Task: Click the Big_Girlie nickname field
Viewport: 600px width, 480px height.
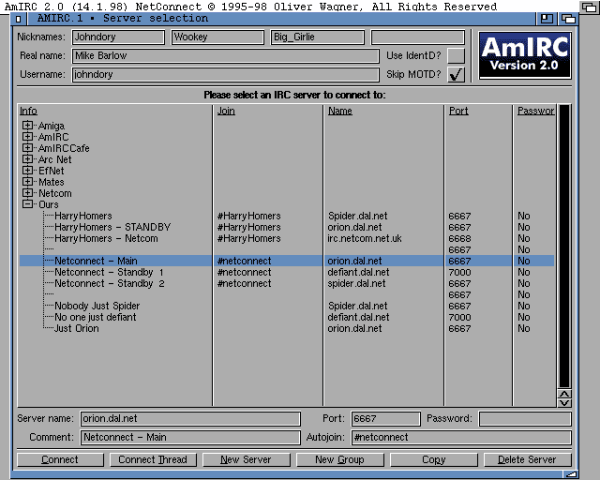Action: [x=318, y=37]
